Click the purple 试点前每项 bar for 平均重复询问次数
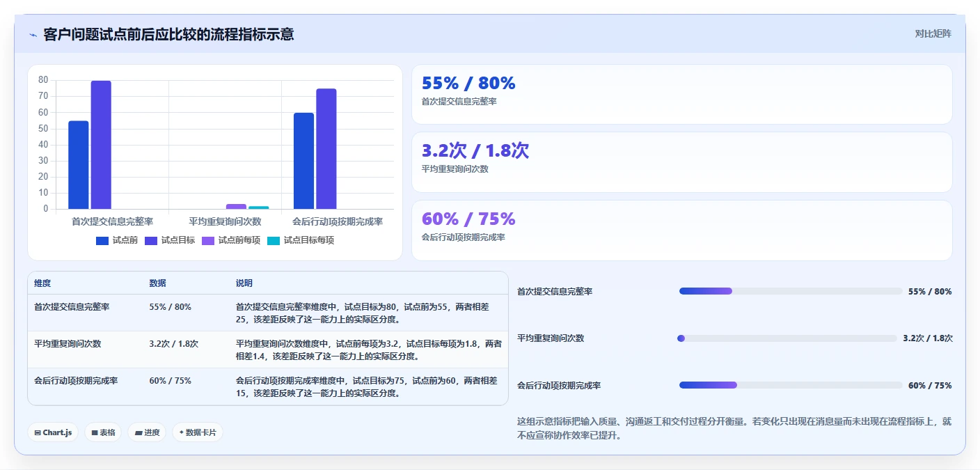Viewport: 980px width, 470px height. tap(236, 207)
